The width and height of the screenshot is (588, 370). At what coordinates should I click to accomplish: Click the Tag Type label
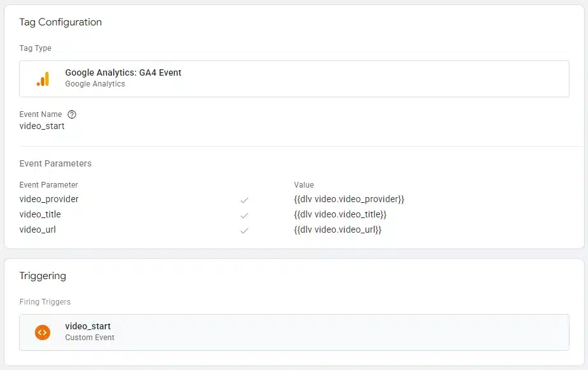click(x=34, y=48)
